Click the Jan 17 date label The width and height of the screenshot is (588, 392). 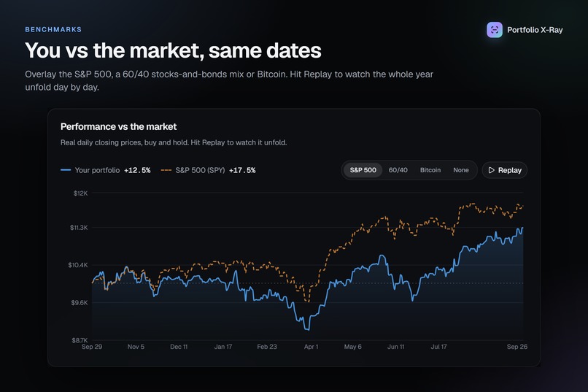click(223, 347)
